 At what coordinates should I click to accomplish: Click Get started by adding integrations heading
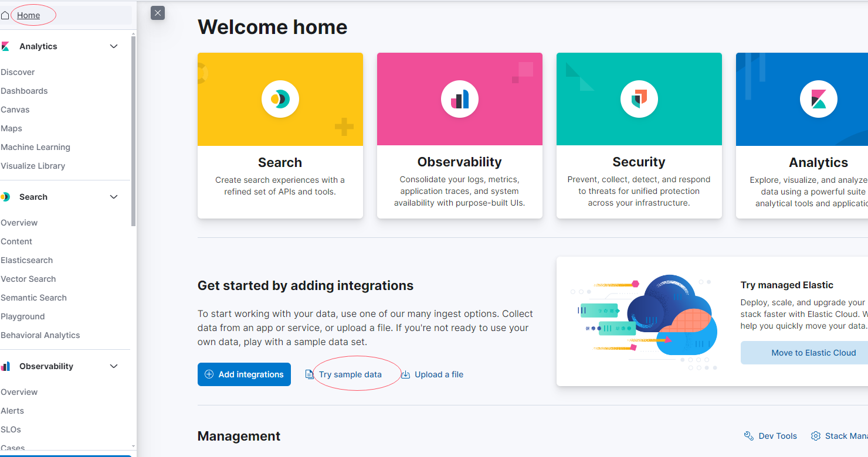[x=306, y=286]
